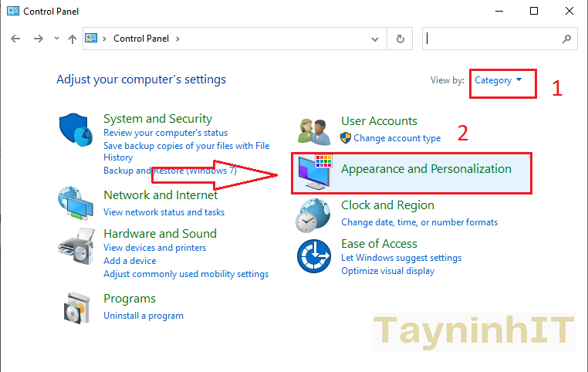Open the recent locations chevron dropdown
Viewport: 588px width, 372px height.
(x=56, y=39)
